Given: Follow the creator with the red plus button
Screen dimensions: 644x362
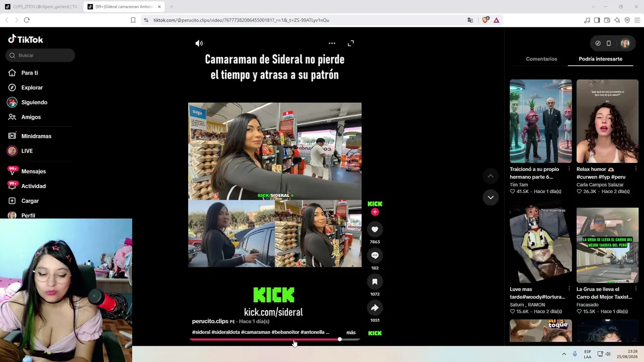Looking at the screenshot, I should tap(375, 212).
